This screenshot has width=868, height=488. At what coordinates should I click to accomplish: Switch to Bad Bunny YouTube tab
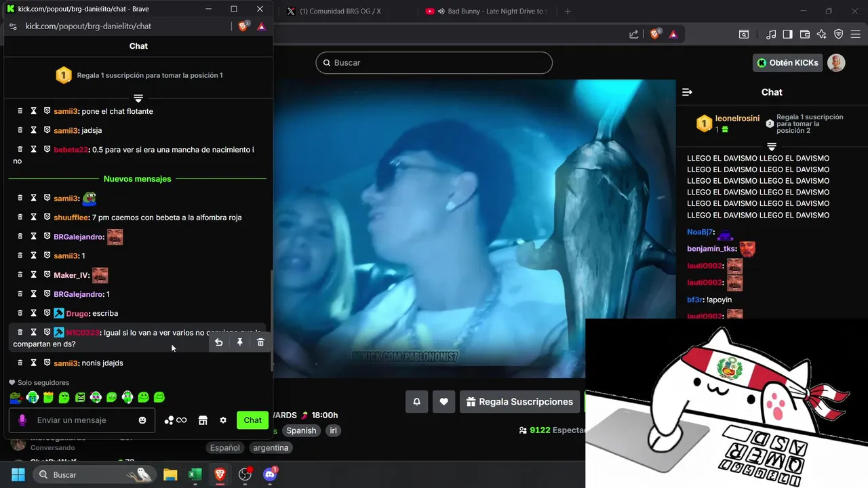click(x=486, y=12)
